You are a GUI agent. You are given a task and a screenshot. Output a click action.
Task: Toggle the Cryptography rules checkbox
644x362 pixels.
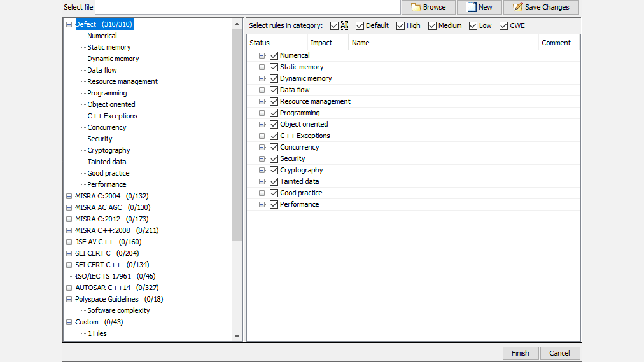pyautogui.click(x=274, y=170)
